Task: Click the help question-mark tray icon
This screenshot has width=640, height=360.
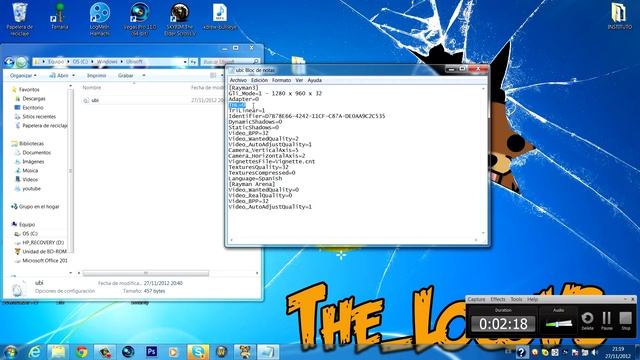Action: click(521, 352)
